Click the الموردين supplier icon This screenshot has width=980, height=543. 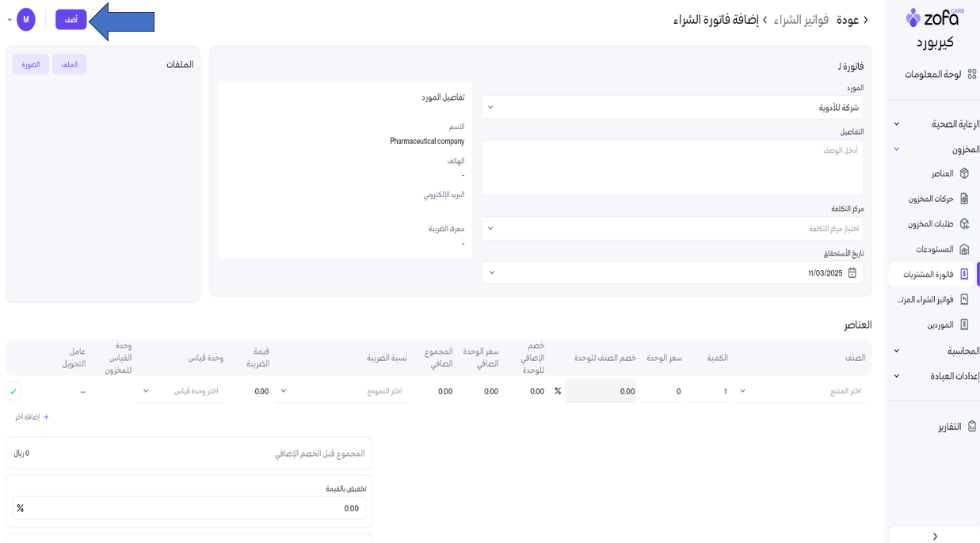coord(964,325)
